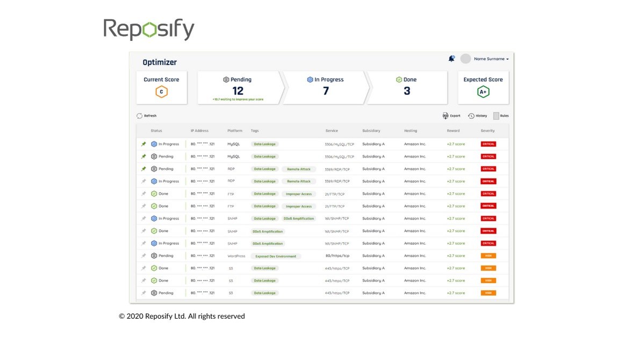Screen dimensions: 644x338
Task: Toggle the pin on the first MySQL row
Action: 143,144
